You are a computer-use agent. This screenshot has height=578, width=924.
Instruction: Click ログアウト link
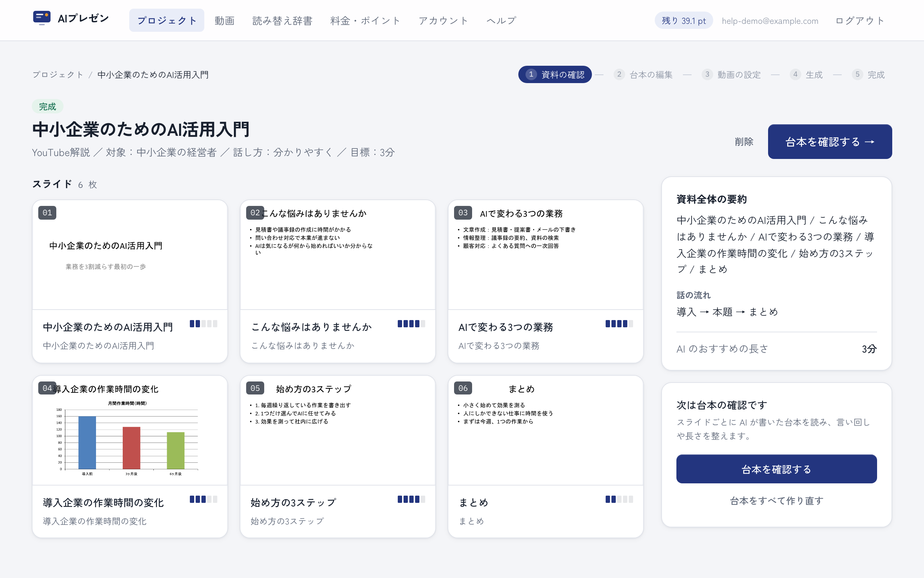860,21
